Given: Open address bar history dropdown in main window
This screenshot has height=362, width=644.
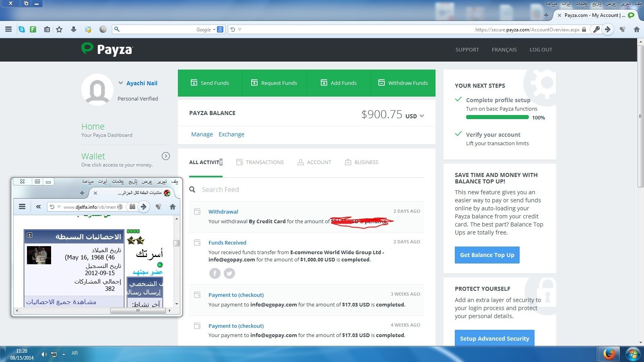Looking at the screenshot, I should tap(239, 29).
